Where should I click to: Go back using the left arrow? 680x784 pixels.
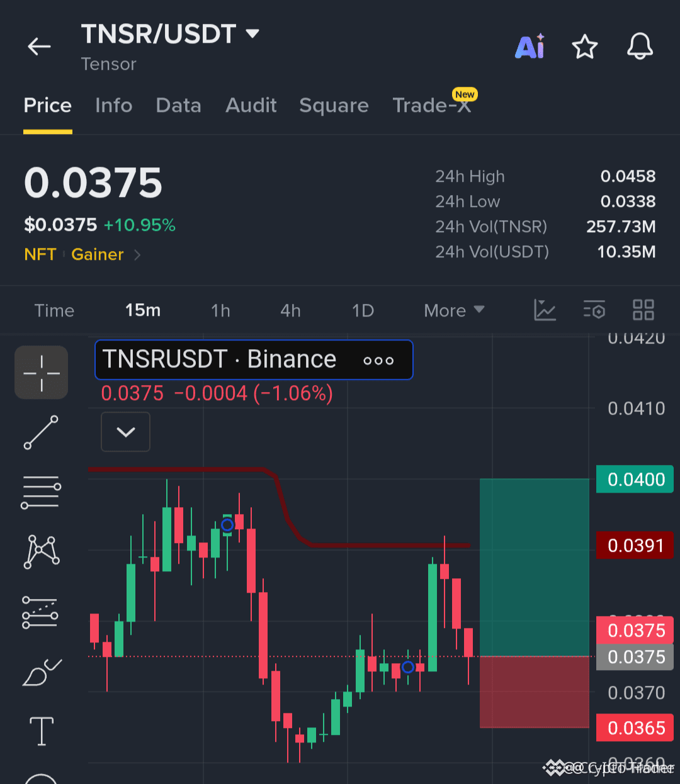[x=39, y=47]
